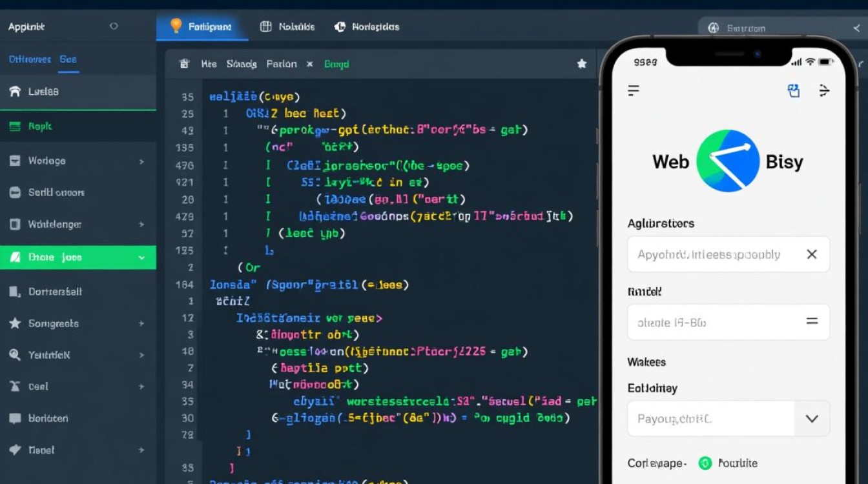This screenshot has height=484, width=868.
Task: Click the blue bookmark icon in phone header
Action: [794, 90]
